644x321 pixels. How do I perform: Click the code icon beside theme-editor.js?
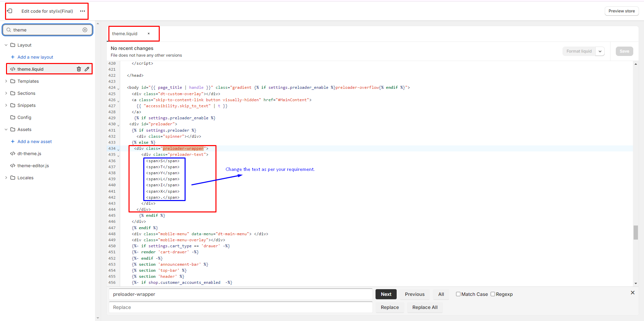point(13,166)
